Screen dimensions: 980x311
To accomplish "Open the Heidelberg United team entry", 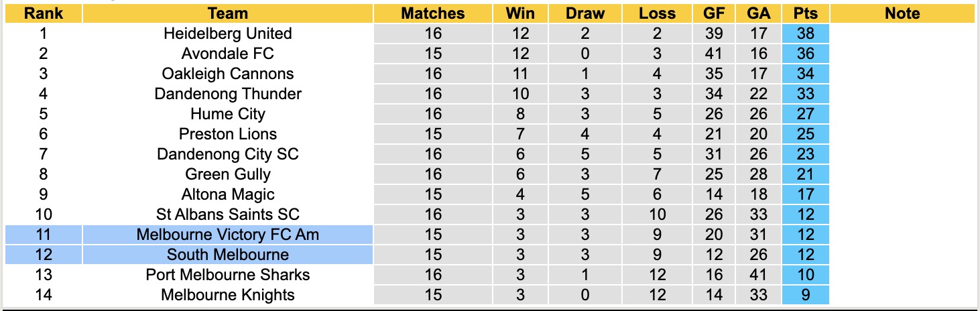I will point(228,34).
